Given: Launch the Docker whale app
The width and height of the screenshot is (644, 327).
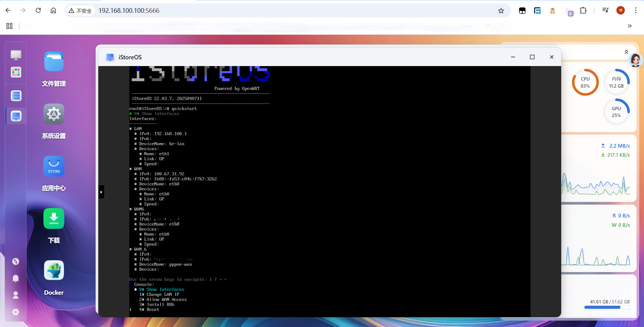Looking at the screenshot, I should point(54,270).
